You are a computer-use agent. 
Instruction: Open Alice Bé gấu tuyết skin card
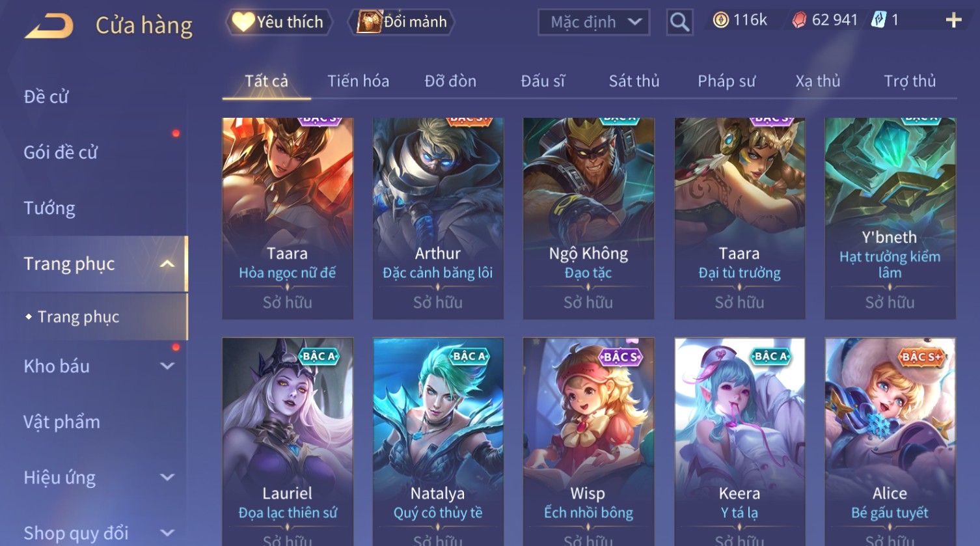pyautogui.click(x=890, y=441)
